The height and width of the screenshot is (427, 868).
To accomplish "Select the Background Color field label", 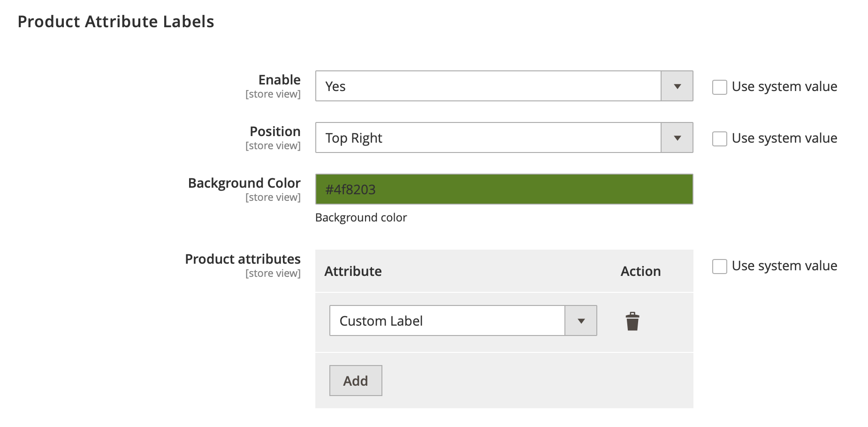I will coord(244,183).
